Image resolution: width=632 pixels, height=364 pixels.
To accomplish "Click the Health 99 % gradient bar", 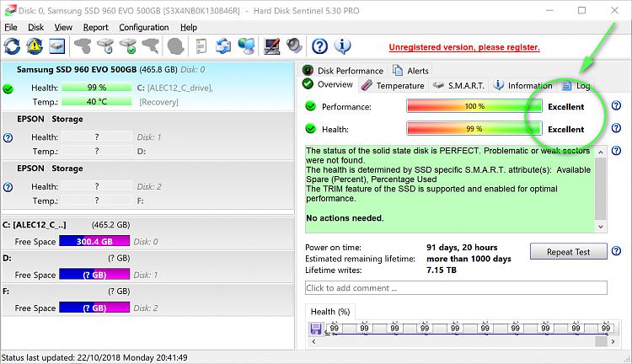I will 474,129.
